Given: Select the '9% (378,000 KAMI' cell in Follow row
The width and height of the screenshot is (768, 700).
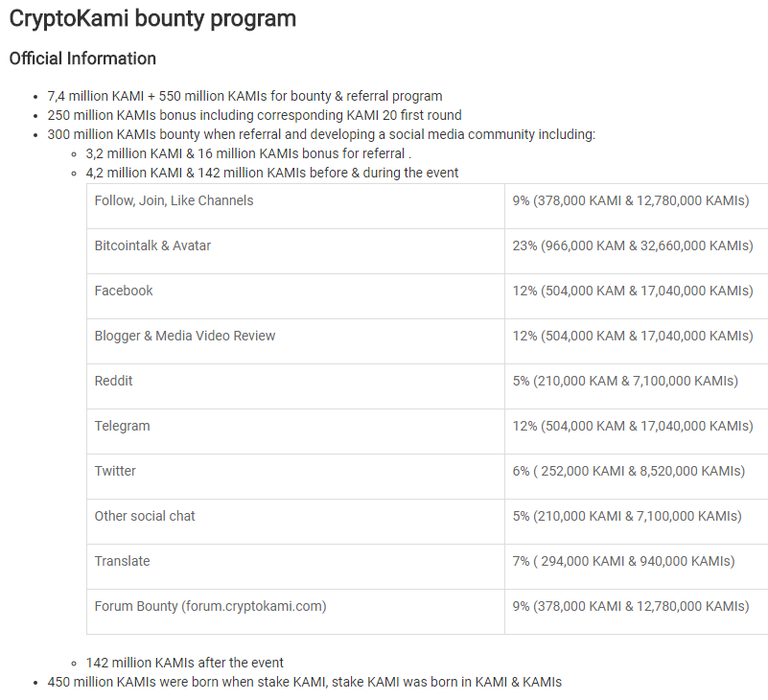Looking at the screenshot, I should [637, 206].
